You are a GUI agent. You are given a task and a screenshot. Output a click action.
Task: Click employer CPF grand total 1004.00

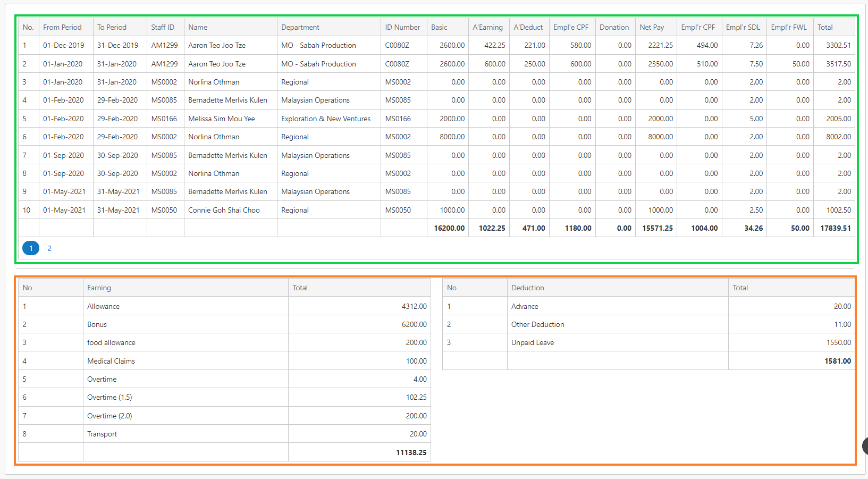click(704, 228)
